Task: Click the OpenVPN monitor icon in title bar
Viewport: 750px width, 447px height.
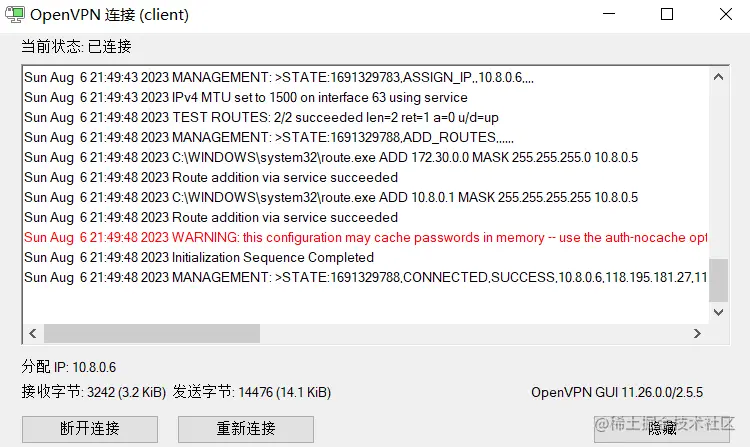Action: pos(15,15)
